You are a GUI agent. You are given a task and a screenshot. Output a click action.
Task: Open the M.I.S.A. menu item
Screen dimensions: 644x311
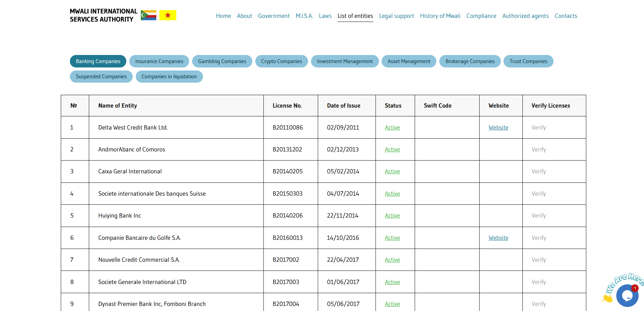click(x=304, y=16)
